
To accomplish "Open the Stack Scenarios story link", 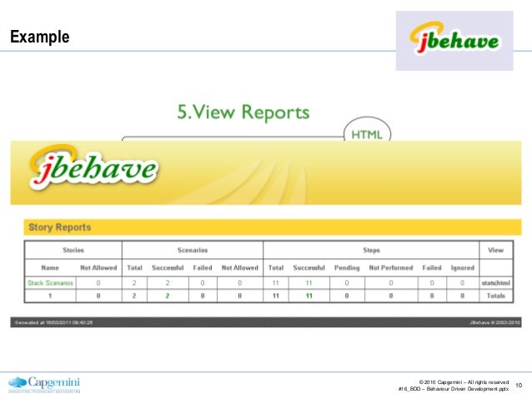I will pos(50,282).
